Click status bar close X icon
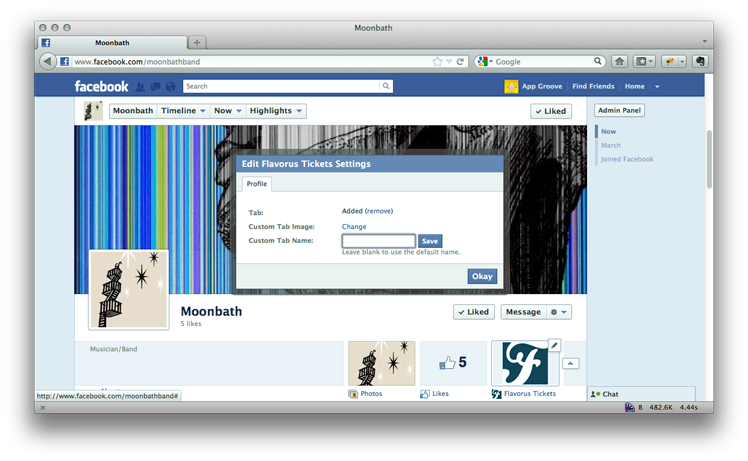This screenshot has width=748, height=461. [x=43, y=408]
